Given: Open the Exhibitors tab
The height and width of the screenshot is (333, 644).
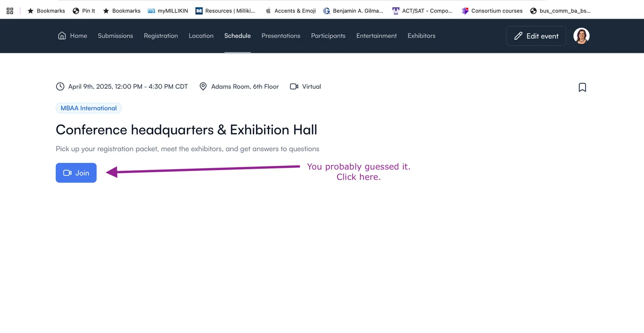Looking at the screenshot, I should 421,36.
